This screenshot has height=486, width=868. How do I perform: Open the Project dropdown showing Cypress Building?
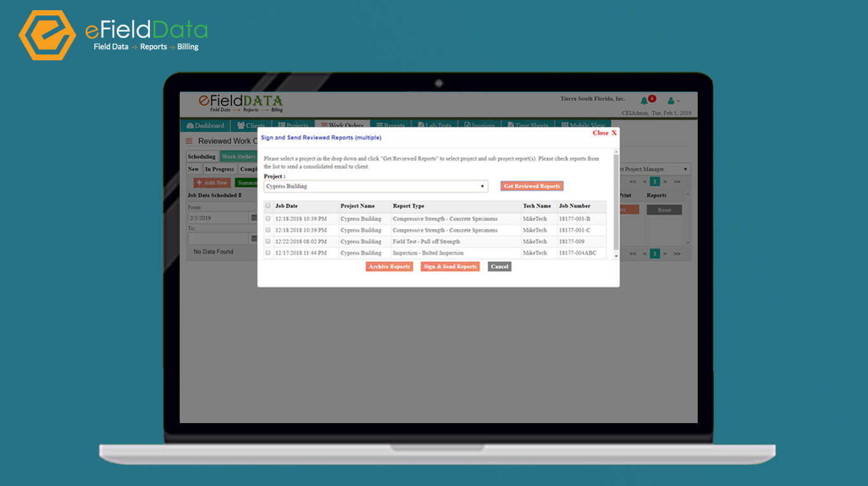pyautogui.click(x=376, y=186)
